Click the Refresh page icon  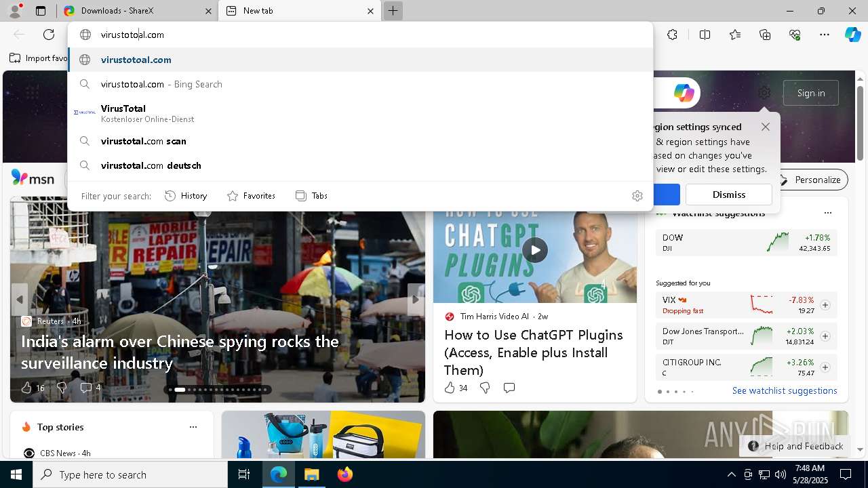point(49,35)
